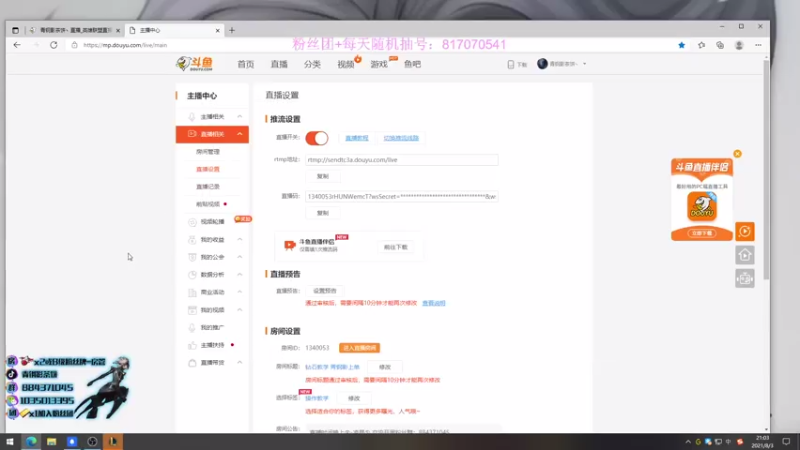Reload the page with refresh icon
The width and height of the screenshot is (800, 450).
54,45
